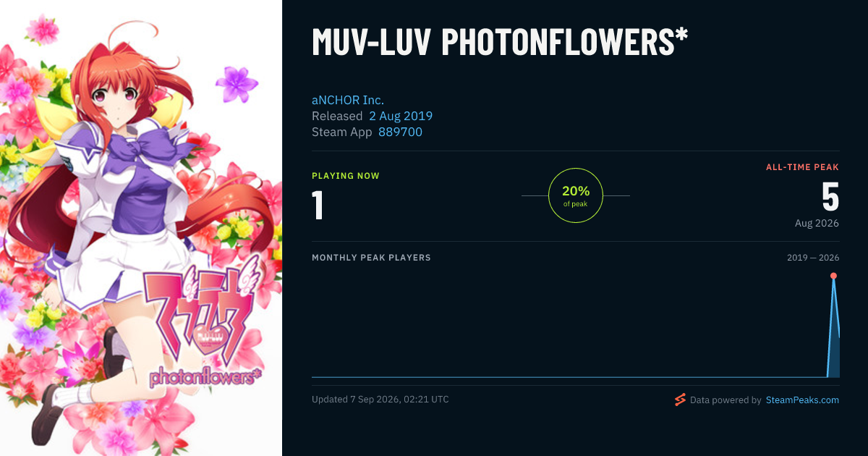Click the Aug 2026 peak date label
The image size is (868, 456).
(817, 223)
